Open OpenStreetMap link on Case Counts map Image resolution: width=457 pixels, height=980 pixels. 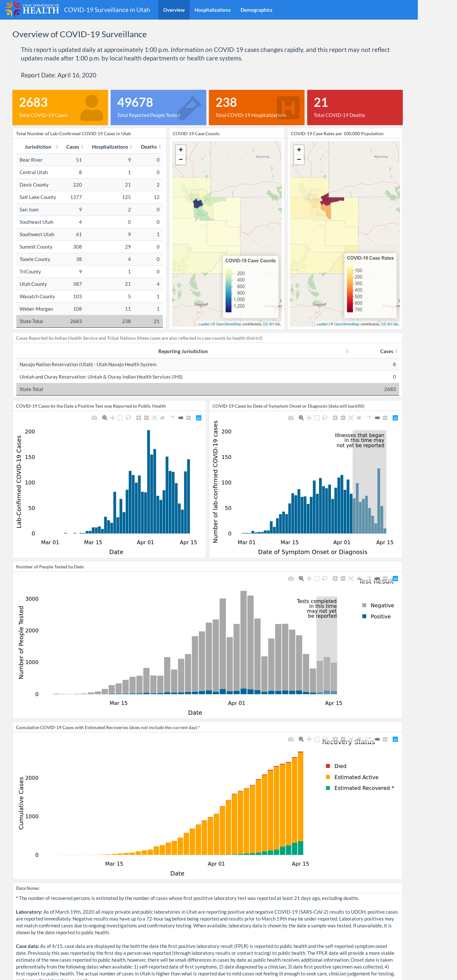tap(228, 324)
